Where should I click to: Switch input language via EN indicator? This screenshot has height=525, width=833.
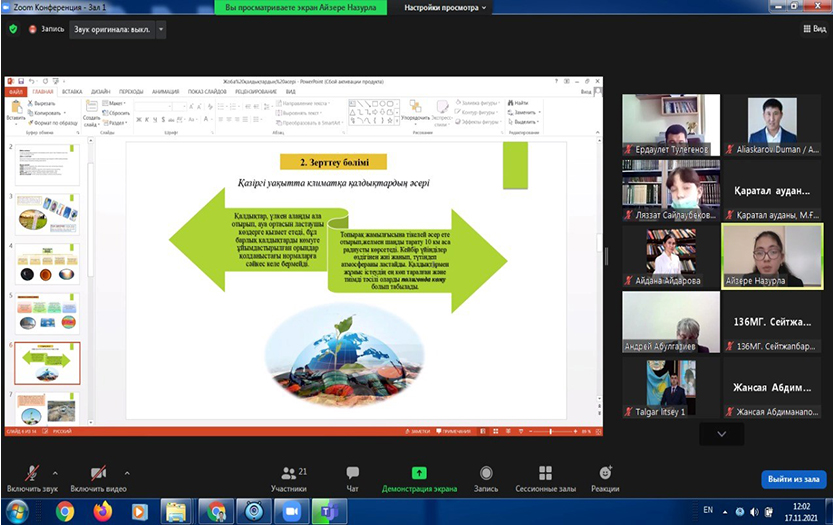708,510
